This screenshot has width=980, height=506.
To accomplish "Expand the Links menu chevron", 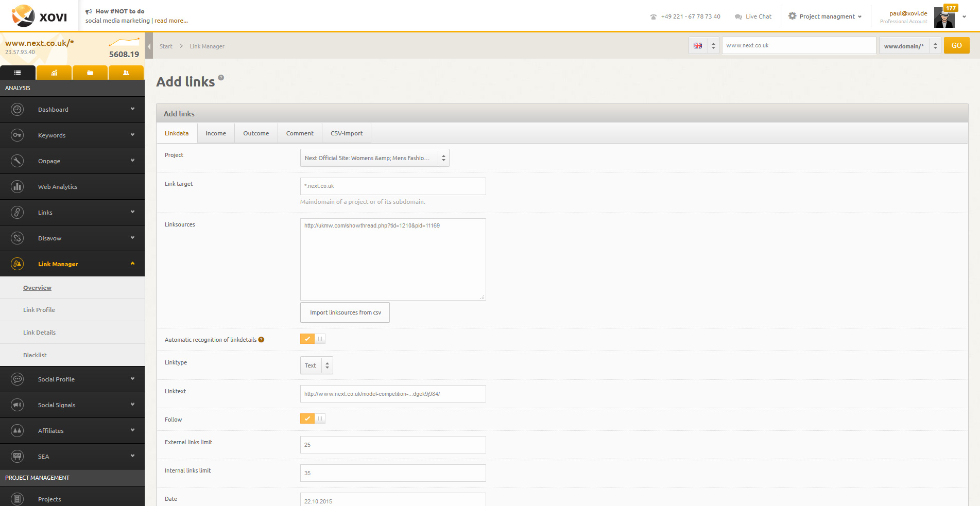I will coord(132,212).
